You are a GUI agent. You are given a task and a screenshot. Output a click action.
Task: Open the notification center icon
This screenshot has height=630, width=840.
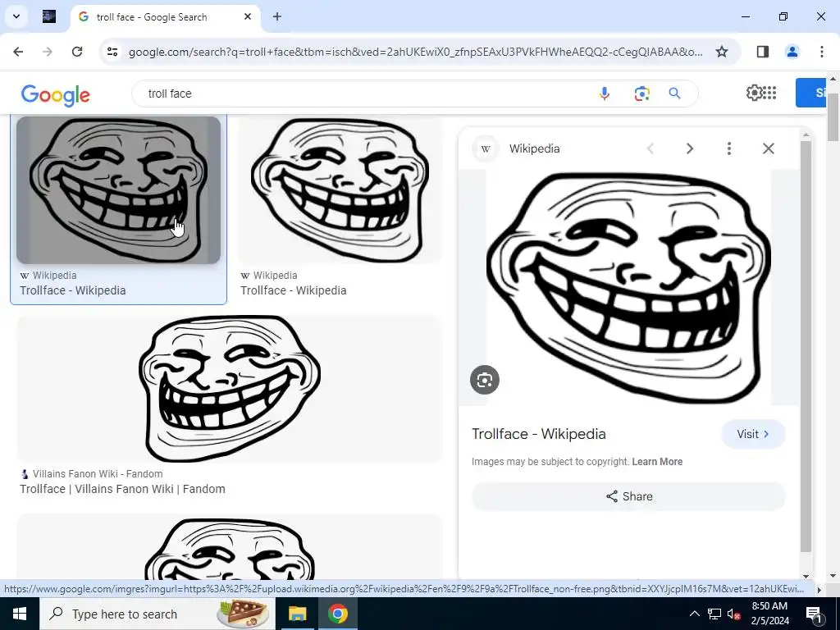pyautogui.click(x=814, y=614)
